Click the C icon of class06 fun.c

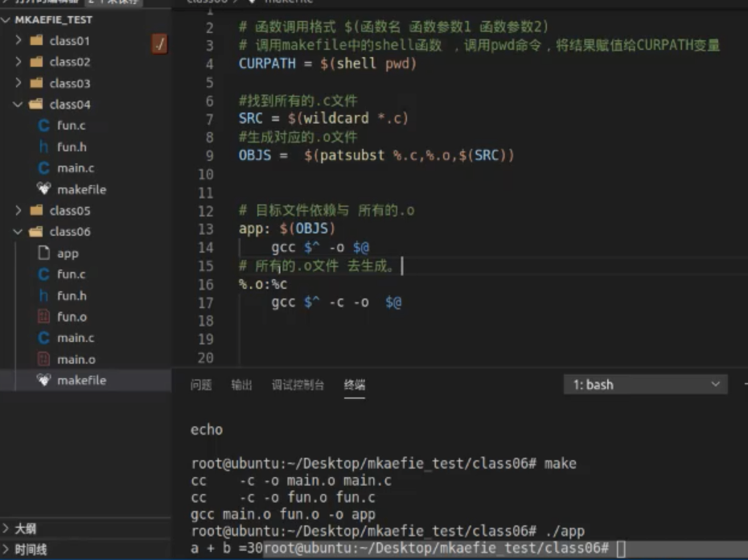(43, 274)
